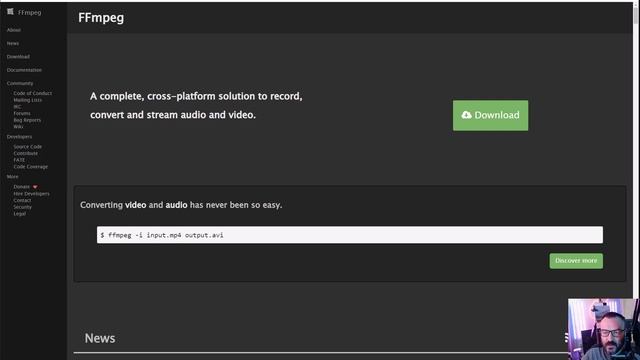
Task: Click the News section heading
Action: [x=100, y=338]
